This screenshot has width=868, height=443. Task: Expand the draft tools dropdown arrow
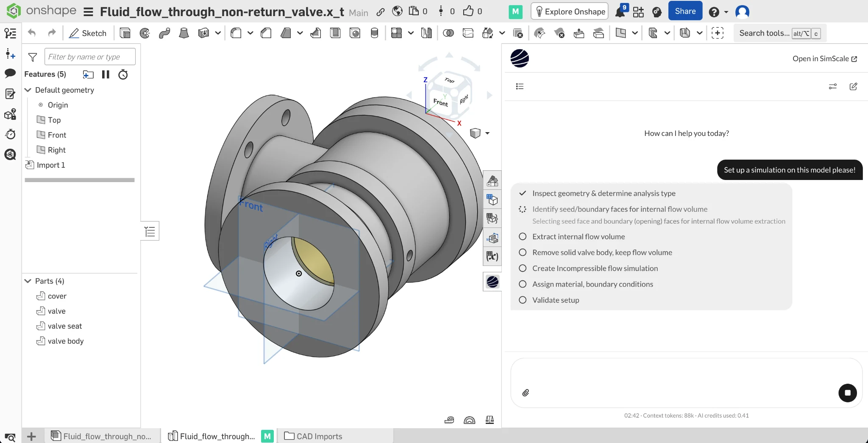click(300, 33)
